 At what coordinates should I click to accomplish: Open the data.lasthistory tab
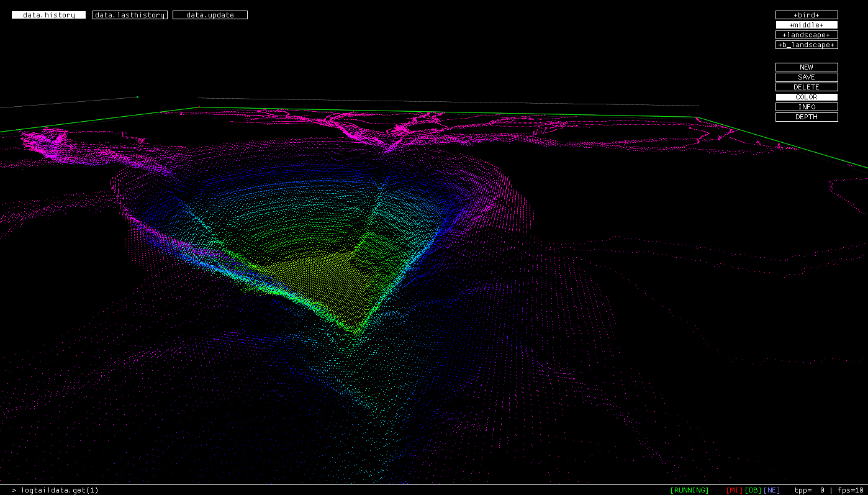click(x=130, y=15)
